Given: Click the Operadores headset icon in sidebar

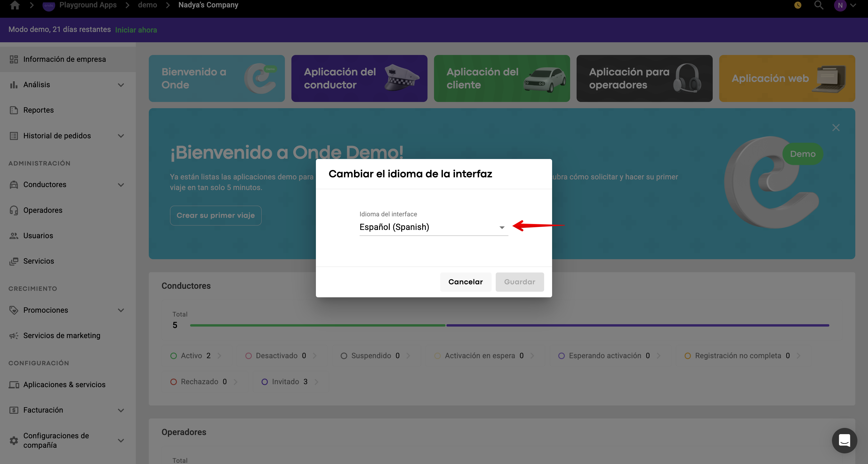Looking at the screenshot, I should pos(14,210).
